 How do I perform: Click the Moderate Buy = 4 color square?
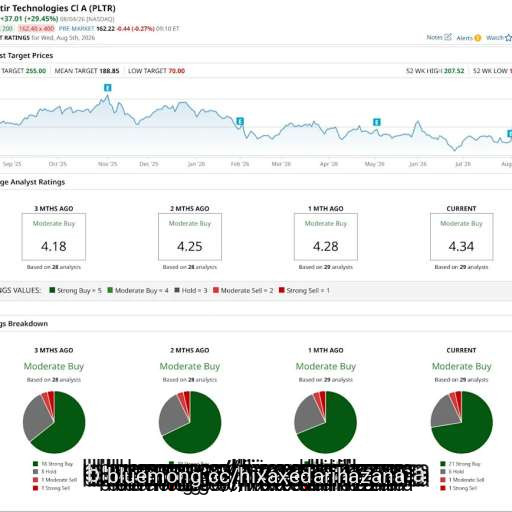[x=110, y=290]
